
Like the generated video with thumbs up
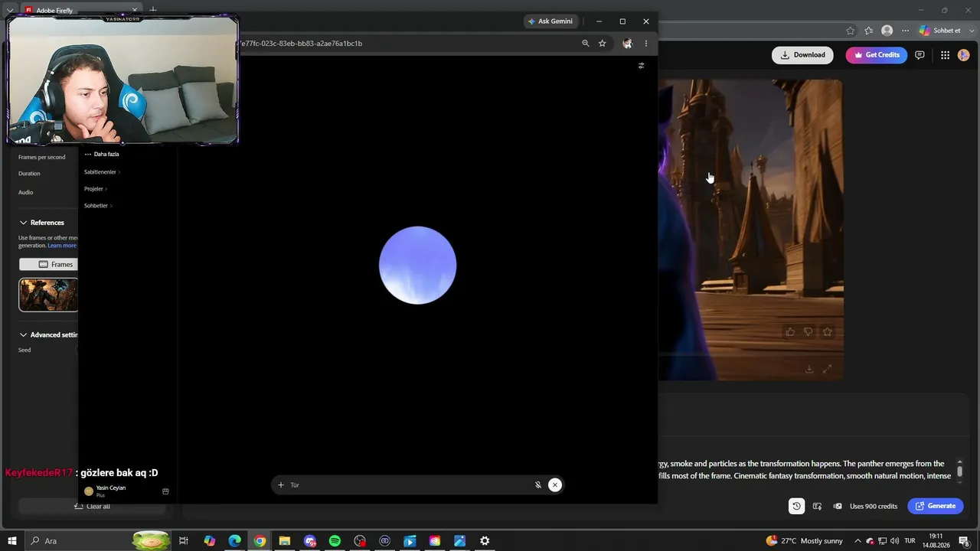click(x=790, y=332)
